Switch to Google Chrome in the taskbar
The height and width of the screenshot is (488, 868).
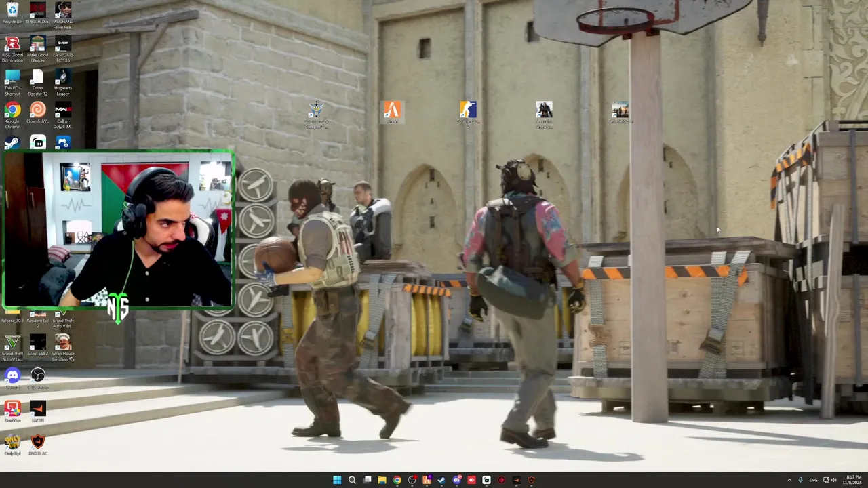(397, 480)
